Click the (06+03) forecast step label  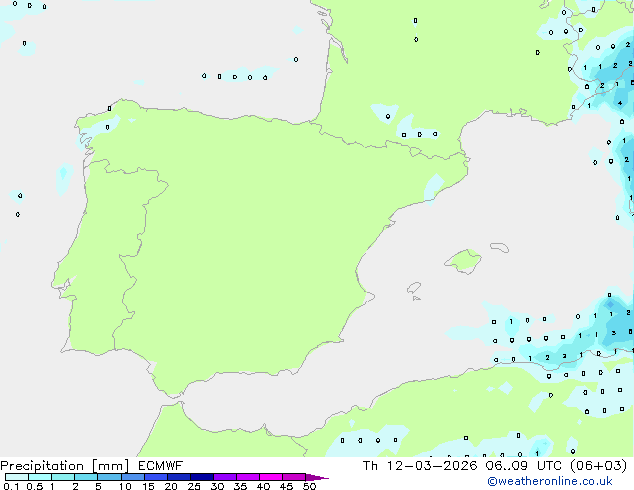(598, 466)
